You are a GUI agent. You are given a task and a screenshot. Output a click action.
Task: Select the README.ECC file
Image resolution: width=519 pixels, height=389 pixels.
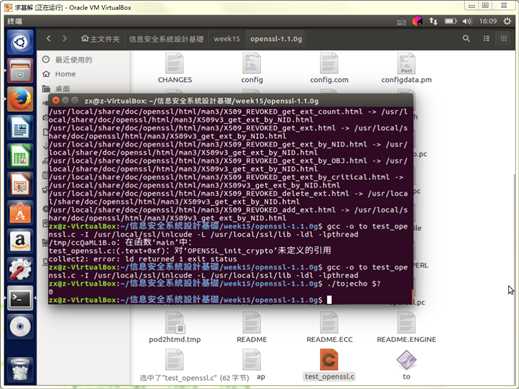coord(329,328)
